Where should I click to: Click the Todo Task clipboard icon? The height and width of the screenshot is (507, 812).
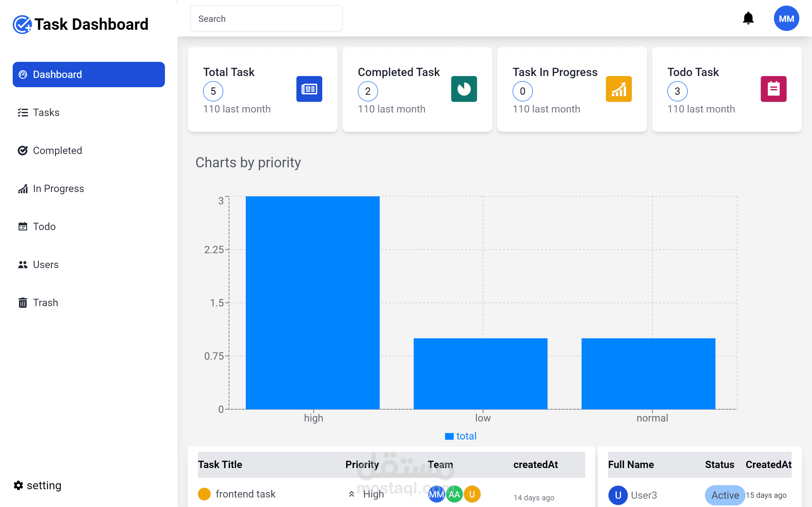point(773,89)
